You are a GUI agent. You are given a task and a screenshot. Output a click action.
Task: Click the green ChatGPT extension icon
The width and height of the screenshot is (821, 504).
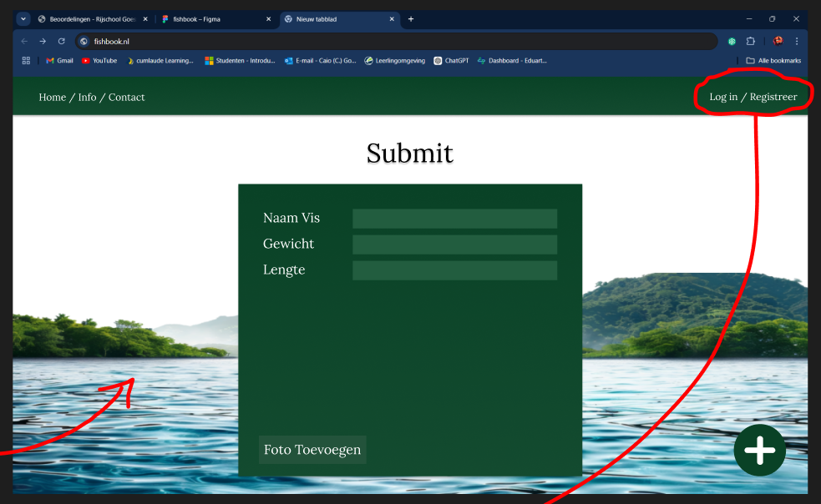pos(732,41)
